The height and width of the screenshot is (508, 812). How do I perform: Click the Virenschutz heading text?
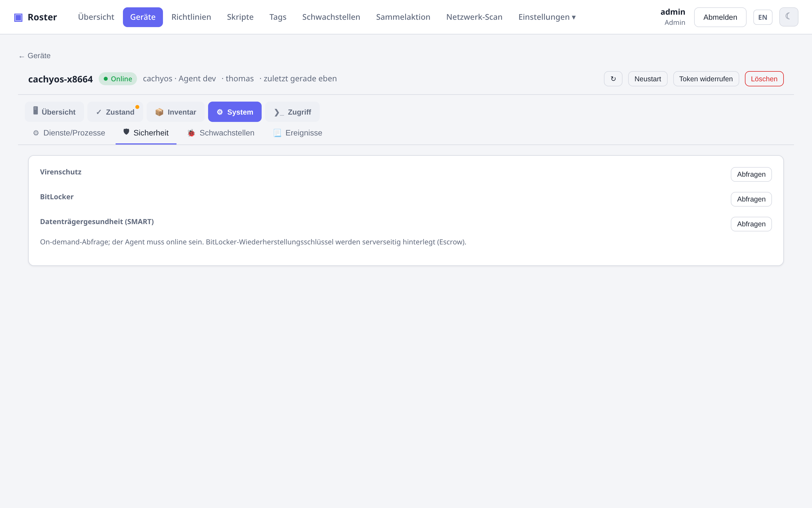click(61, 172)
